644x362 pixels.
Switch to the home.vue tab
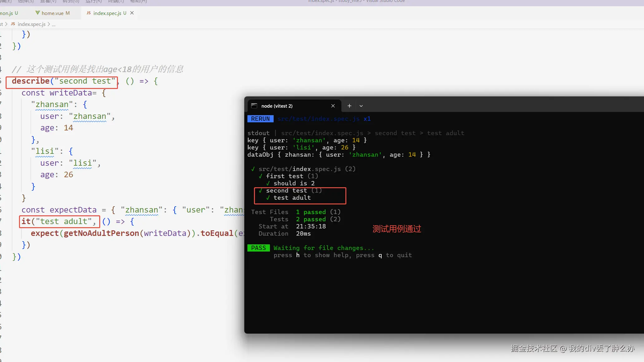coord(52,13)
